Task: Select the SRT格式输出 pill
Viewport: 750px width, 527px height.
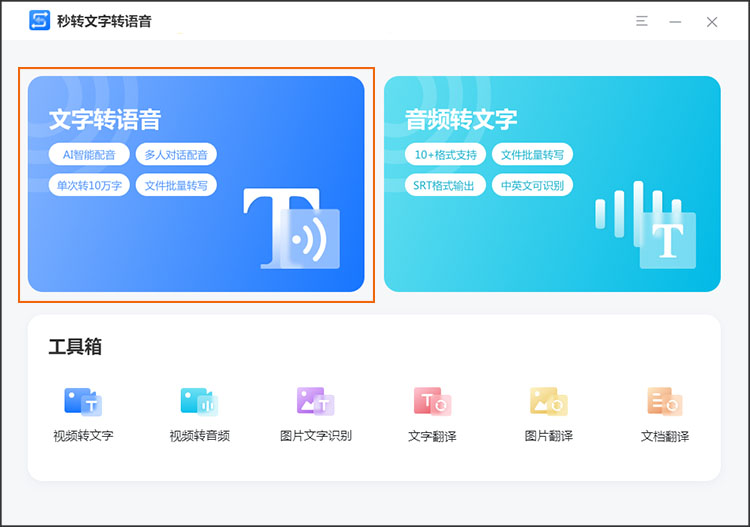Action: click(445, 185)
